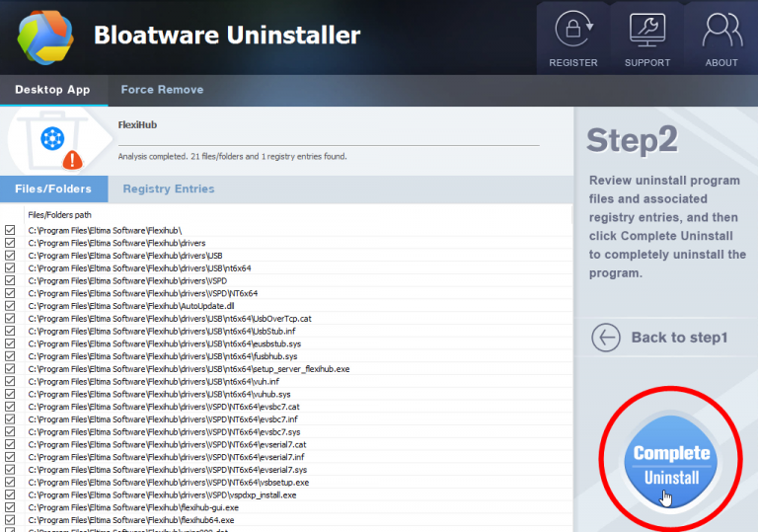The width and height of the screenshot is (758, 532).
Task: Open the About people icon
Action: pos(721,30)
